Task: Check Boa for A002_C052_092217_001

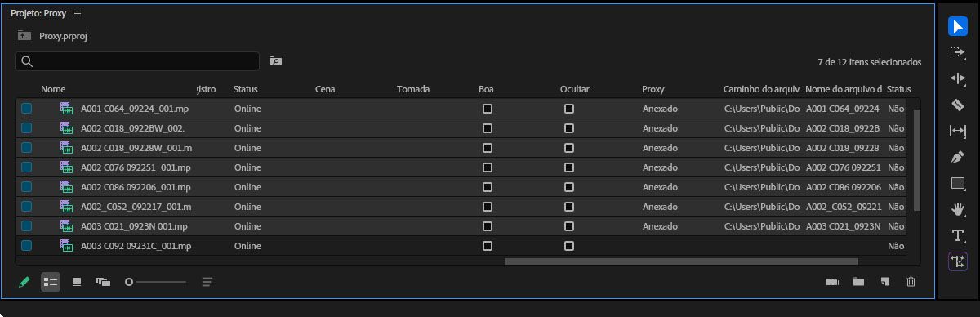Action: click(488, 207)
